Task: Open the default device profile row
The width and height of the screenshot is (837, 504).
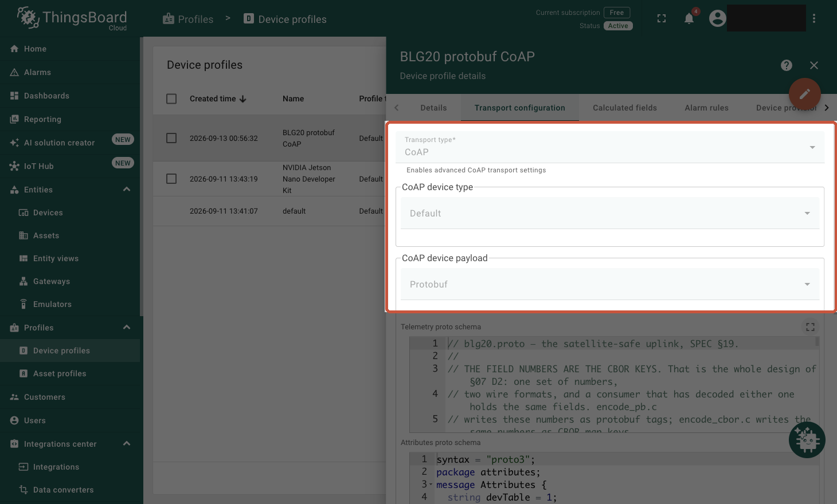Action: (x=269, y=211)
